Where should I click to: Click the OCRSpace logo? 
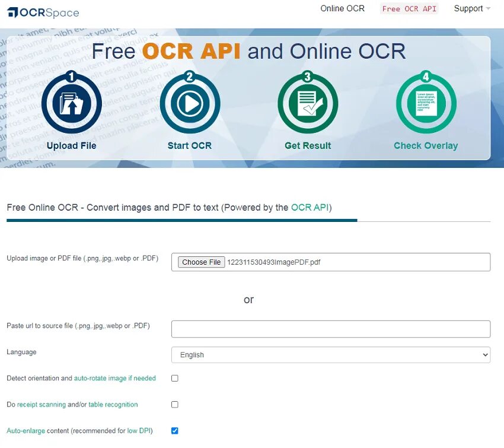coord(43,12)
